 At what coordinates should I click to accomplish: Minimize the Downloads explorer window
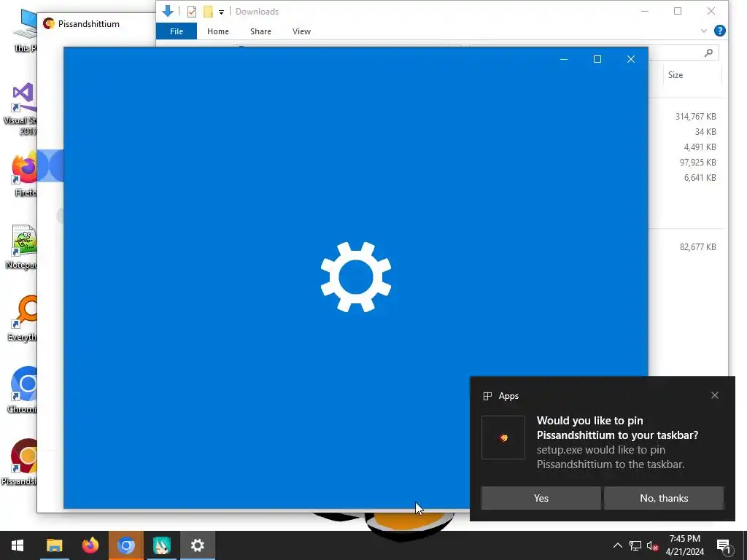pos(645,11)
